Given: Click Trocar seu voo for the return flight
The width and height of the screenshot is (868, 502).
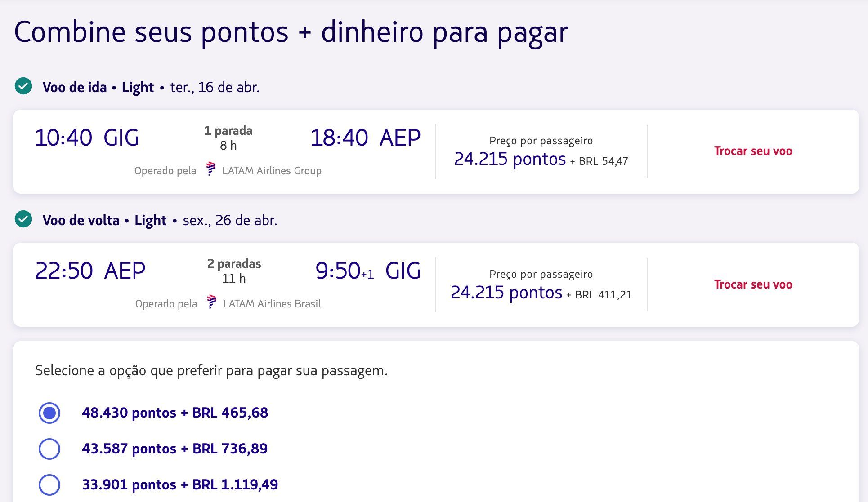Looking at the screenshot, I should [x=753, y=284].
